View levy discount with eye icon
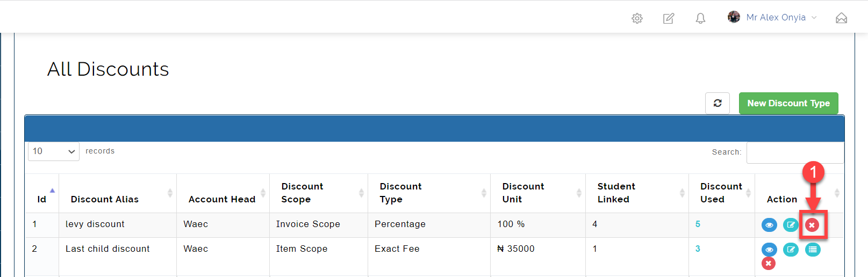 click(769, 225)
